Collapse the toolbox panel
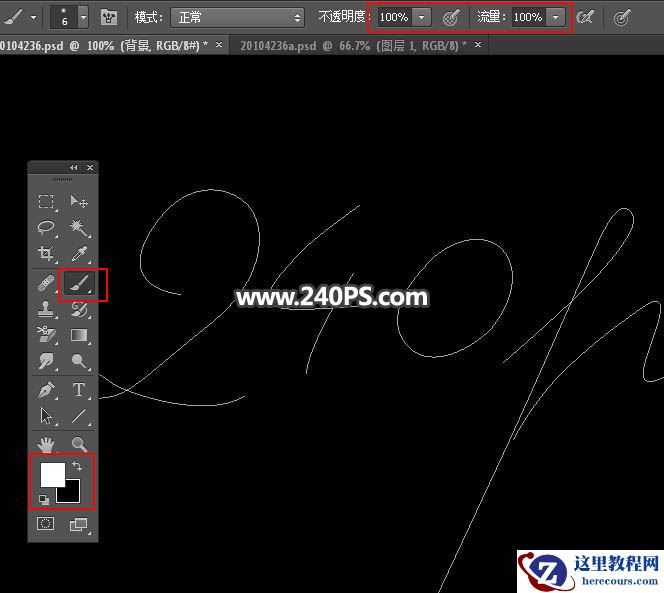Screen dimensions: 664x593 coord(74,168)
